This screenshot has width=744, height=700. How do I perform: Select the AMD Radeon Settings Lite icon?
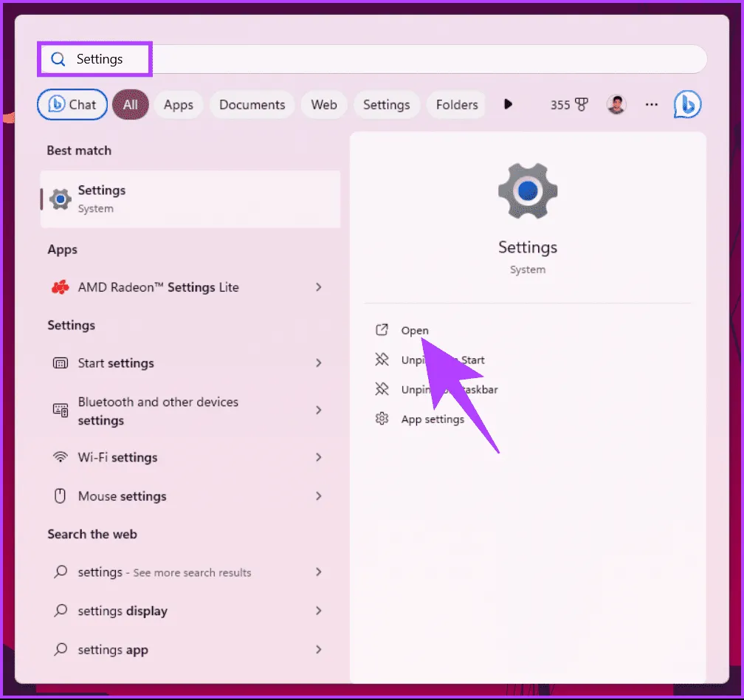click(x=61, y=287)
